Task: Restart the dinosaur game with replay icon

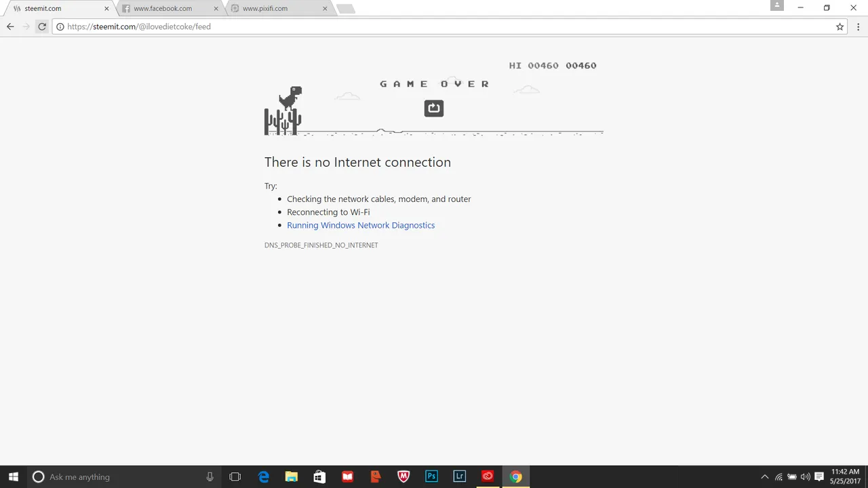Action: tap(434, 108)
